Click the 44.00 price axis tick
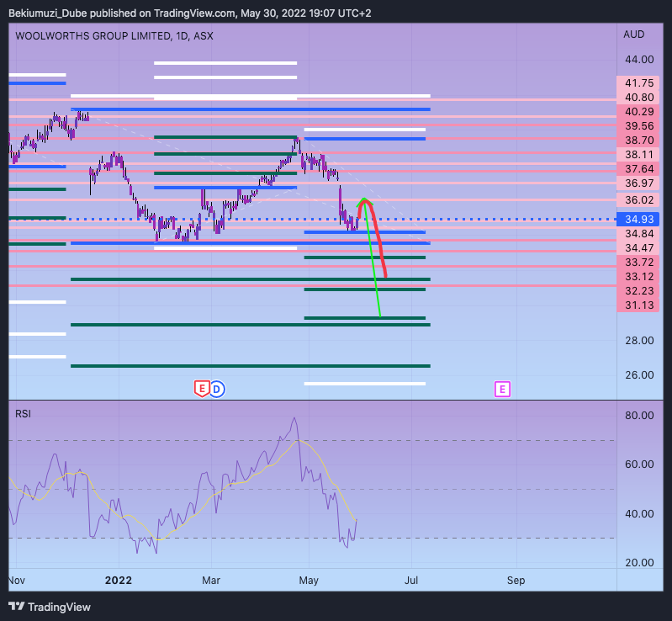Viewport: 672px width, 621px height. point(639,60)
